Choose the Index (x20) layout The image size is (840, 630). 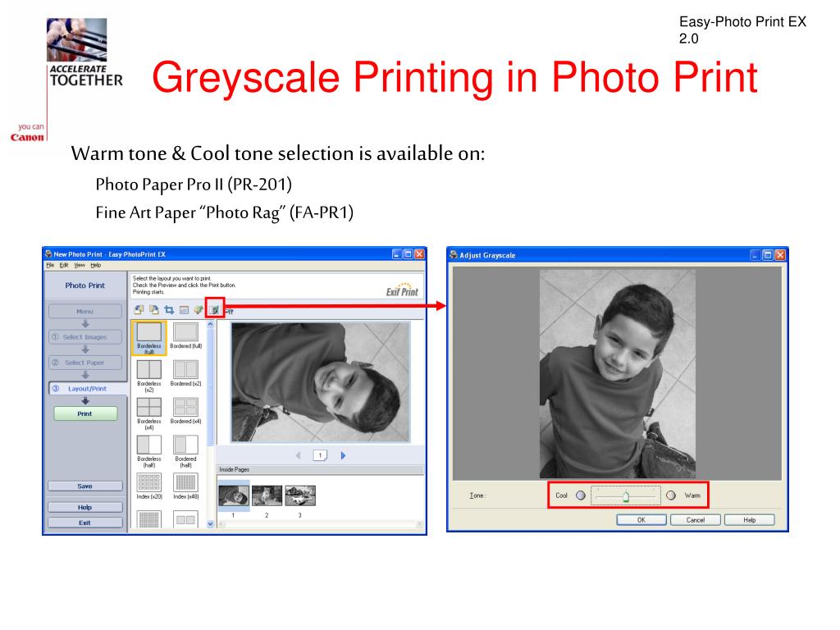click(149, 486)
